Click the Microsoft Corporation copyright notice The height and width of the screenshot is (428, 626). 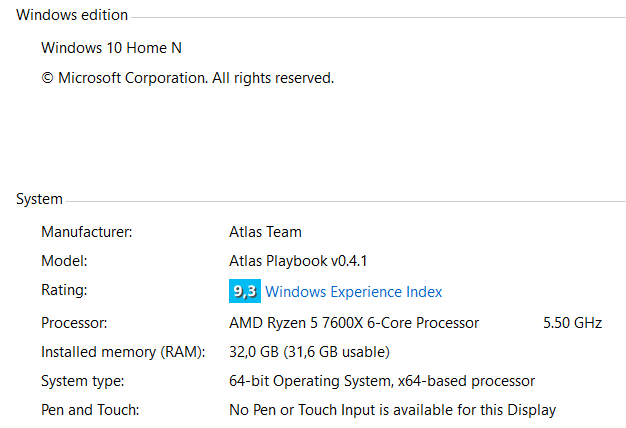coord(187,77)
